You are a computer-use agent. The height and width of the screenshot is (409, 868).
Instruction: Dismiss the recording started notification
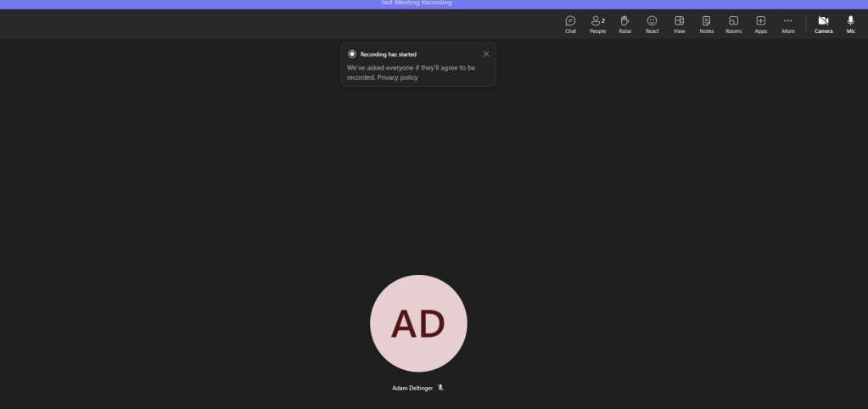pos(486,54)
